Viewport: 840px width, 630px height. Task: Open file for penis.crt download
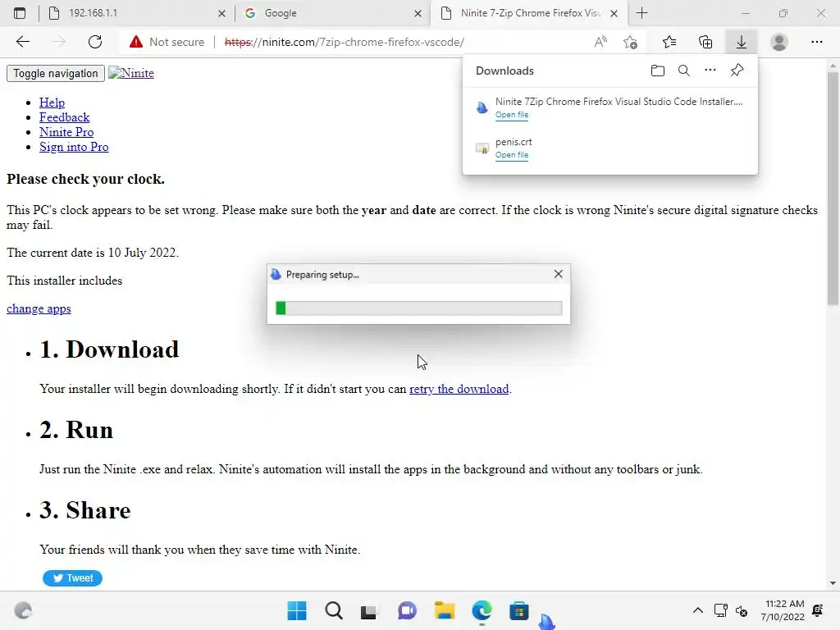(x=512, y=155)
